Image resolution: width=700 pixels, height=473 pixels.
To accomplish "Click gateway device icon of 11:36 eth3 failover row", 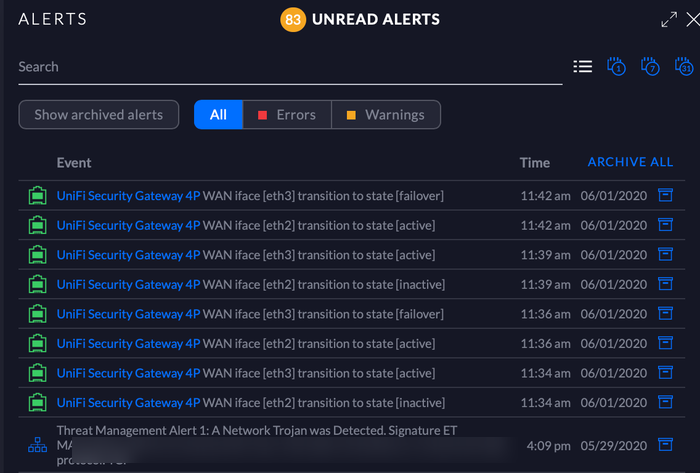I will click(38, 314).
